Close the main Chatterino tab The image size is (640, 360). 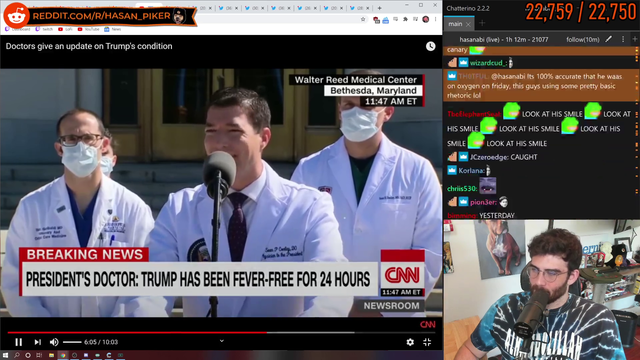pyautogui.click(x=468, y=24)
